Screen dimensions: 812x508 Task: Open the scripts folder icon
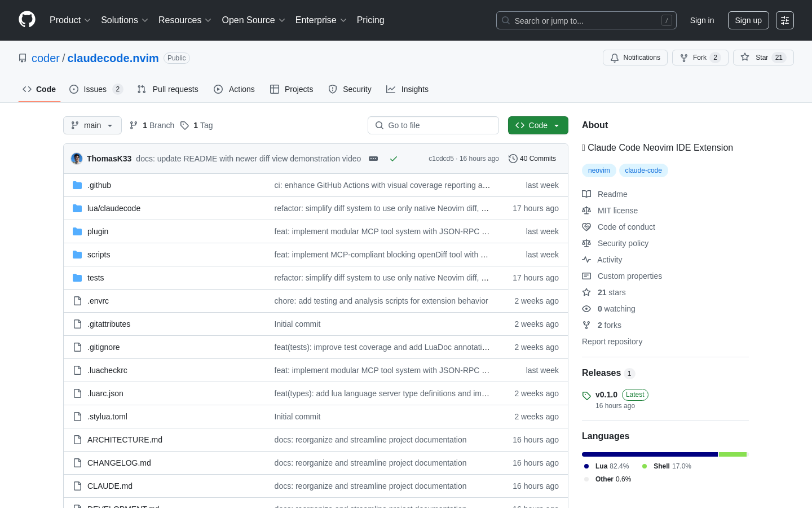tap(77, 255)
